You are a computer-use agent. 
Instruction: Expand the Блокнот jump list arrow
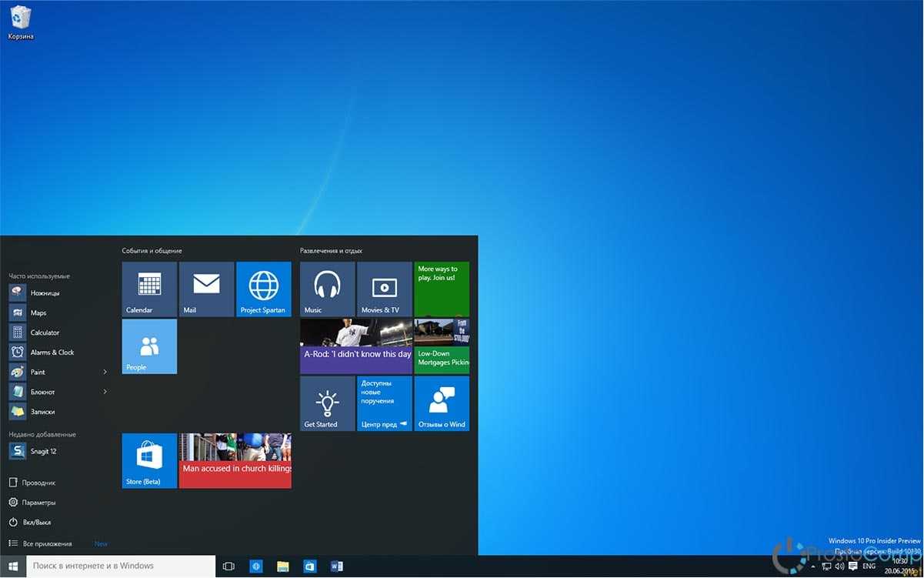(x=105, y=392)
